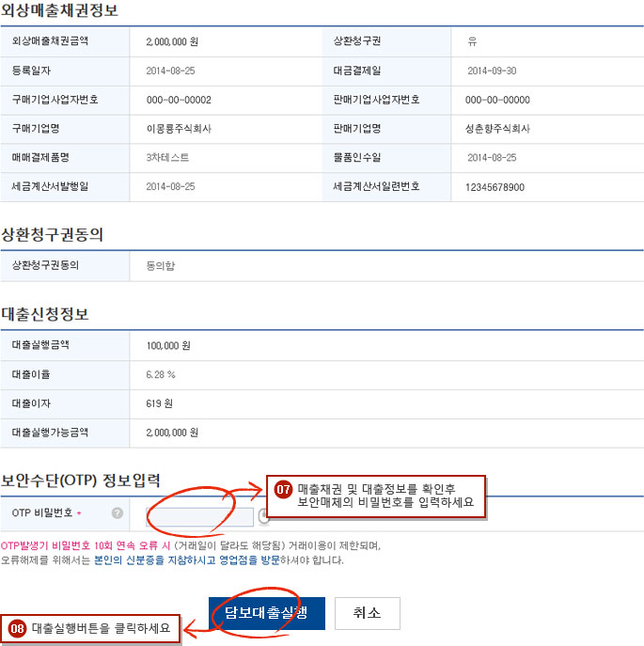Select the 물품인수일 value 2014-08-25

click(x=492, y=157)
